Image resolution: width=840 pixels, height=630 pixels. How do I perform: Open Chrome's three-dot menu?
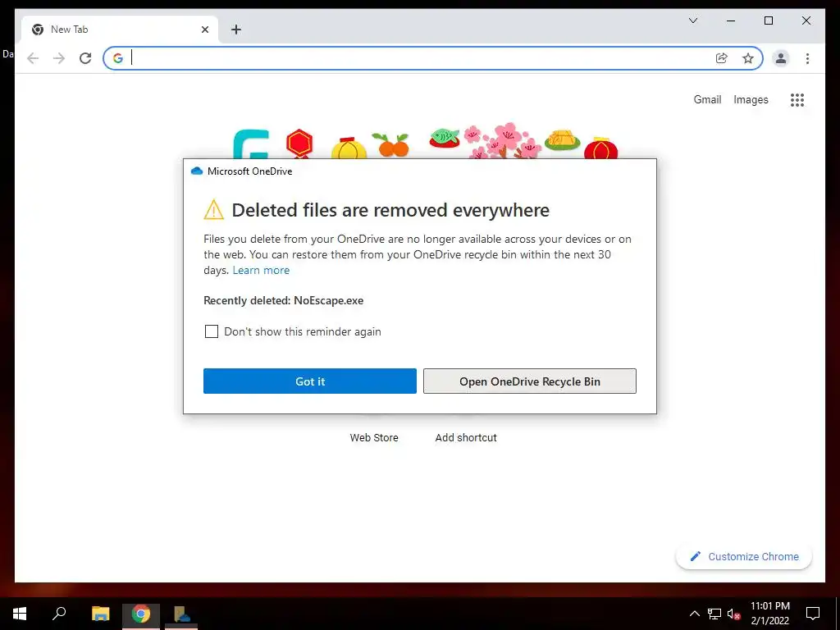[x=807, y=58]
